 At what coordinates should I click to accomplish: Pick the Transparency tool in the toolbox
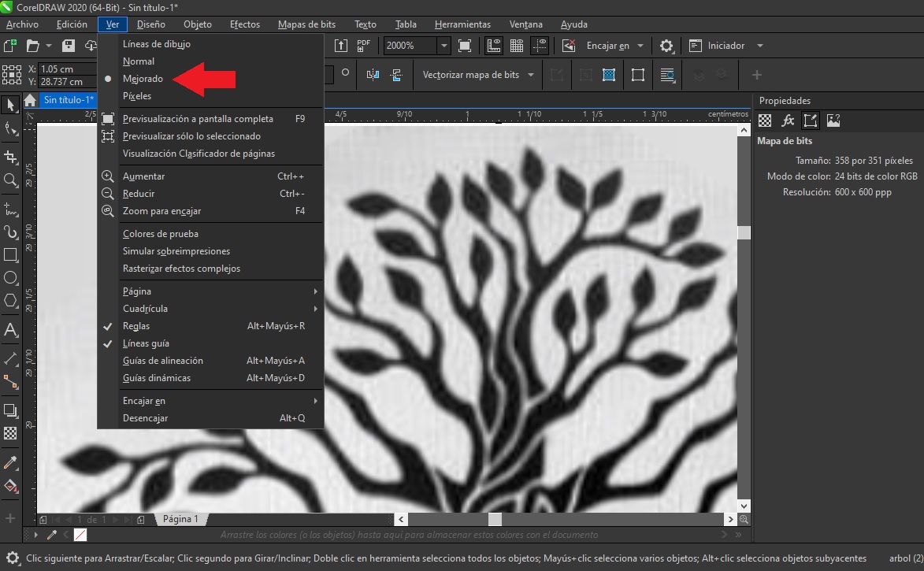(x=10, y=433)
